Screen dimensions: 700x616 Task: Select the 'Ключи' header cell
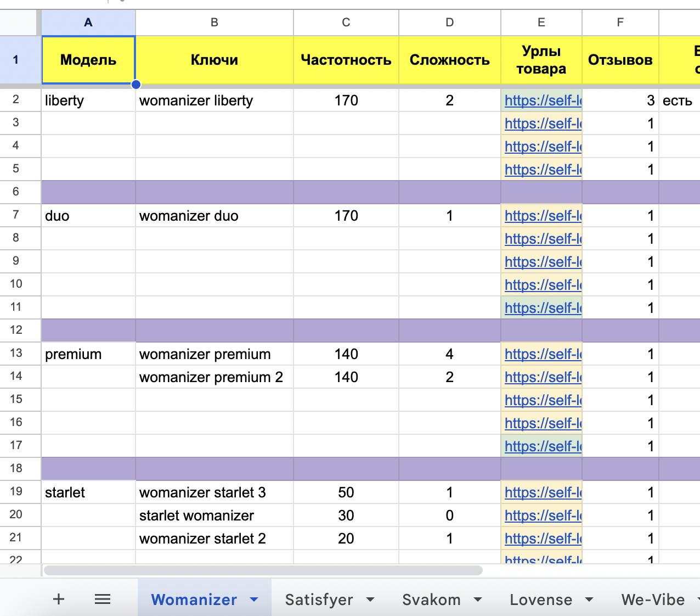[214, 60]
